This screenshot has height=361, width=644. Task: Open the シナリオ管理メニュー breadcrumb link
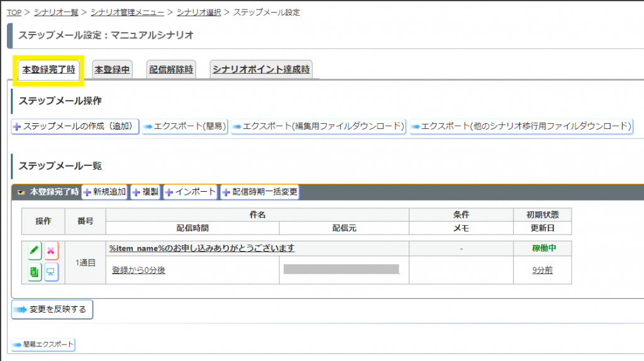pos(127,13)
